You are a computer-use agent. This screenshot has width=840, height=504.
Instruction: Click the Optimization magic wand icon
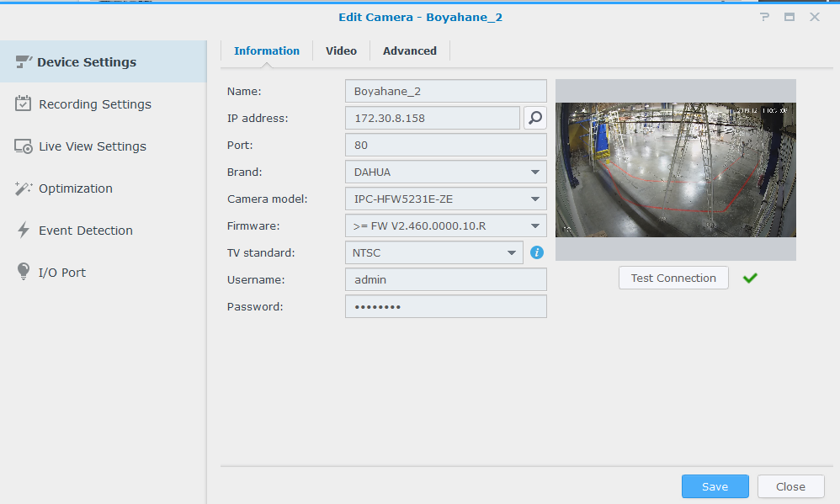(24, 188)
